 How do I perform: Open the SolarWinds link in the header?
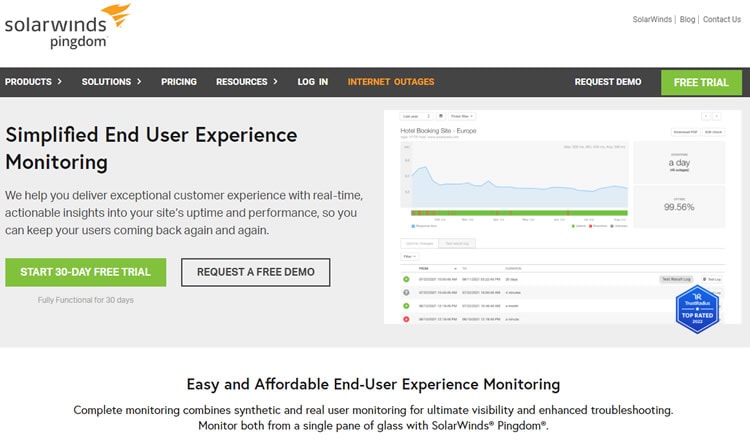pos(652,20)
